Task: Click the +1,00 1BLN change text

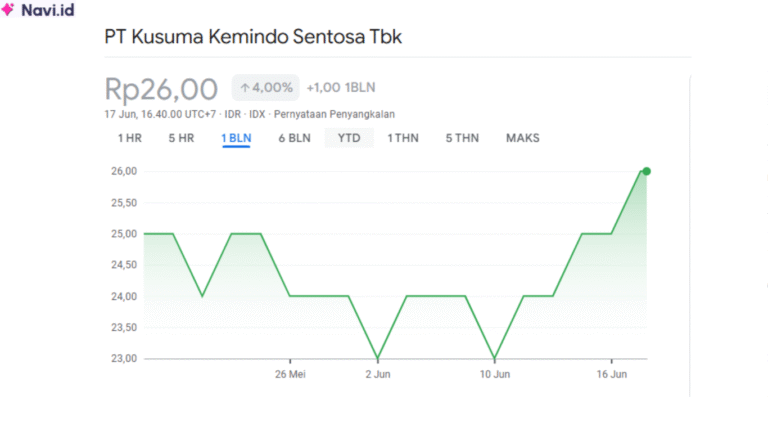Action: [x=341, y=88]
